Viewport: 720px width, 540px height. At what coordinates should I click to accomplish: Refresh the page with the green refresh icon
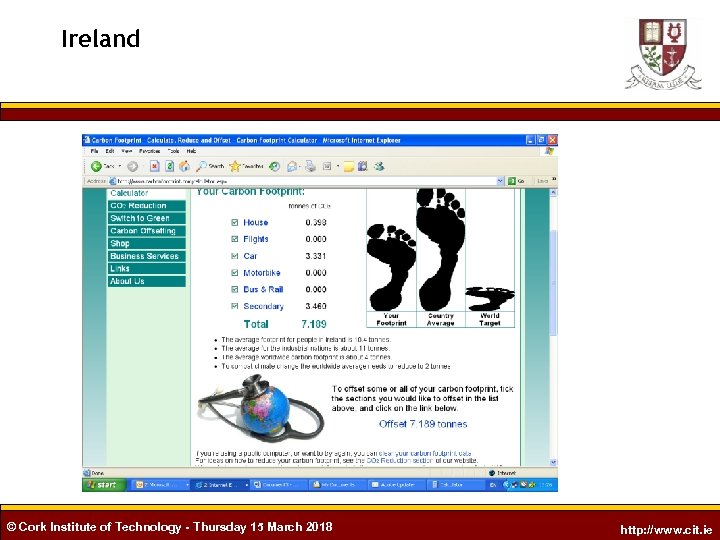[169, 166]
